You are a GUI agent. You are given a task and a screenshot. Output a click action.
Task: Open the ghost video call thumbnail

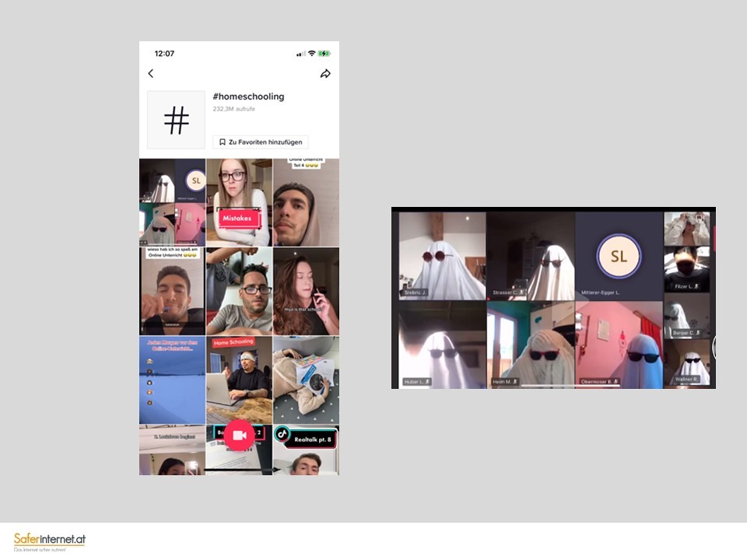[x=172, y=202]
